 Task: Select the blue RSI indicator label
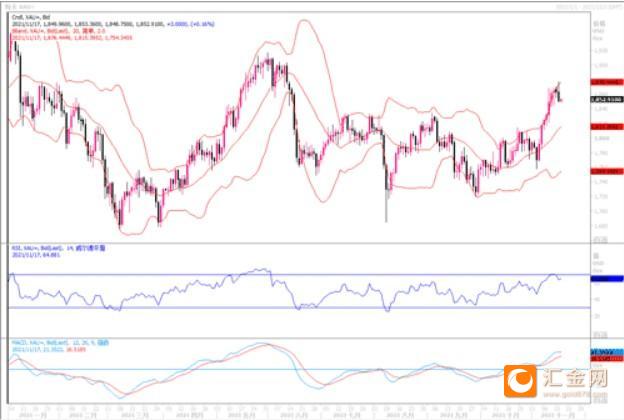coord(58,248)
